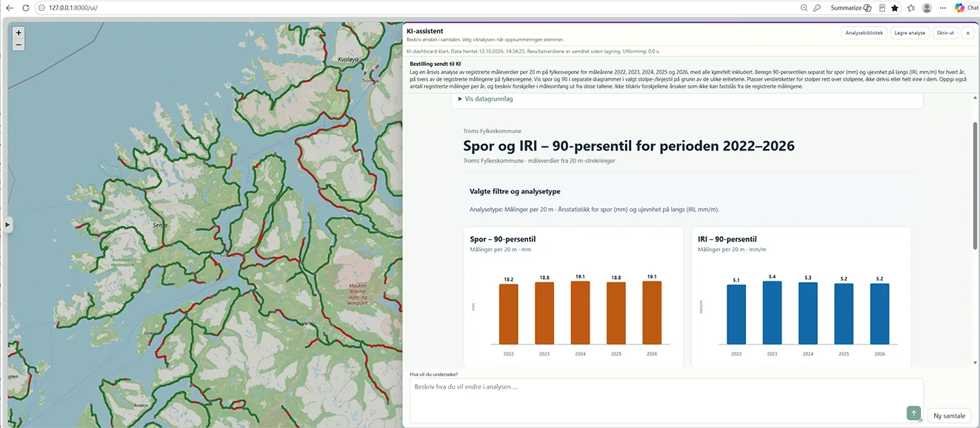
Task: Click the green send message arrow
Action: 913,413
